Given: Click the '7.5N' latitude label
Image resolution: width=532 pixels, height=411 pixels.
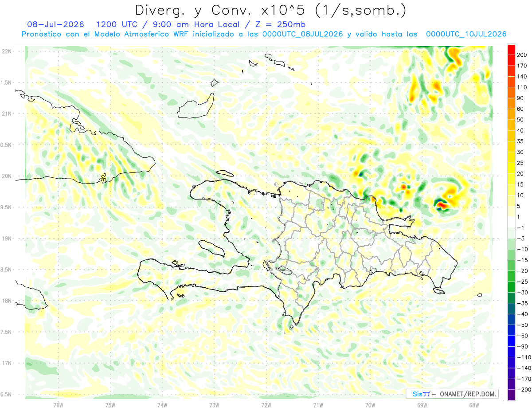Looking at the screenshot, I should coord(7,332).
